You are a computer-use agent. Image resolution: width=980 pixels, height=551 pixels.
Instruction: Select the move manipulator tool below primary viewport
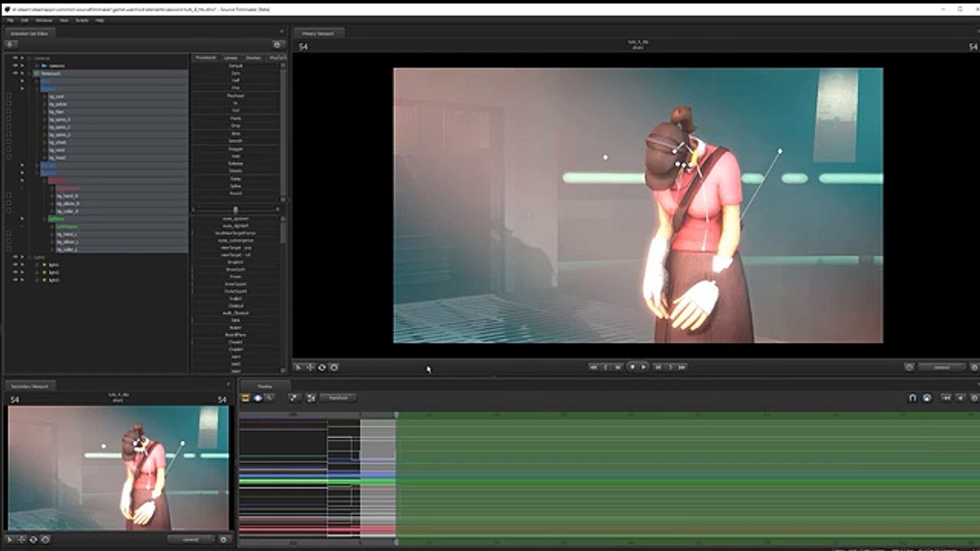pos(311,367)
